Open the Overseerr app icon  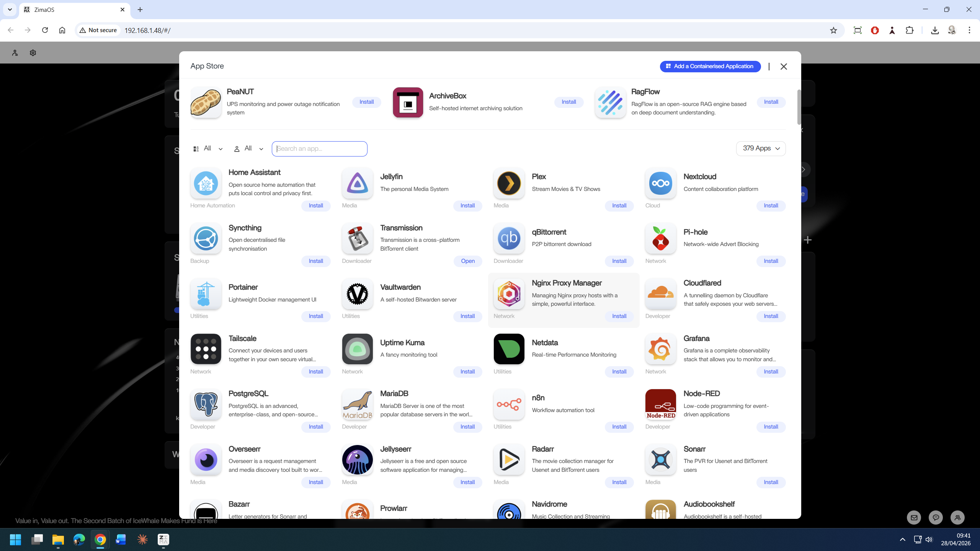(206, 460)
